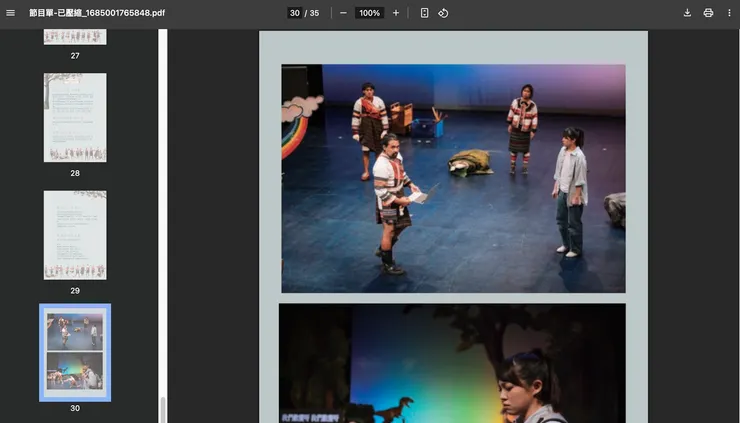Open the page 27 thumbnail
Viewport: 740px width, 423px height.
click(x=75, y=36)
